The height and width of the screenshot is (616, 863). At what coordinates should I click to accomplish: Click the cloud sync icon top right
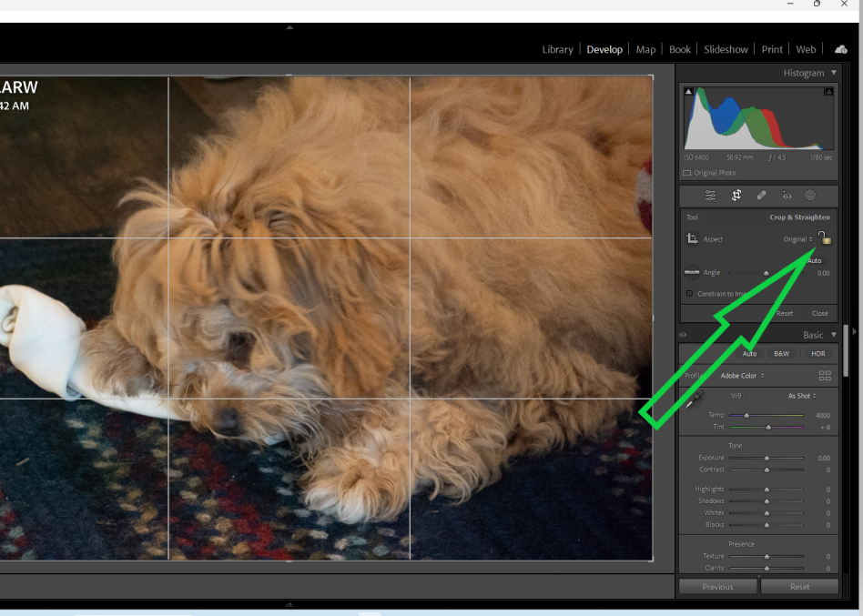coord(838,49)
